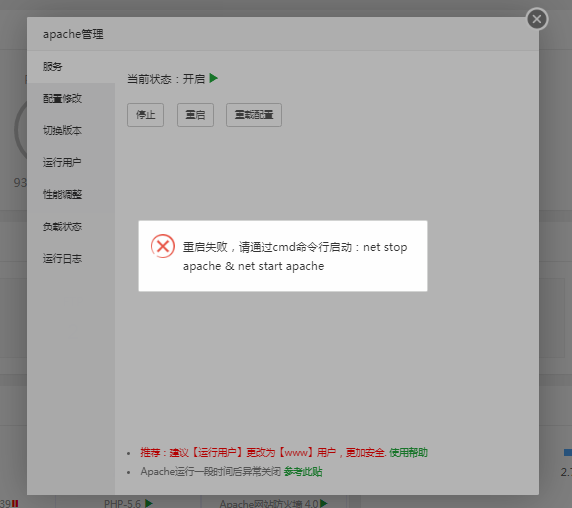The height and width of the screenshot is (508, 572).
Task: Click the red error icon in the failure message
Action: 163,246
